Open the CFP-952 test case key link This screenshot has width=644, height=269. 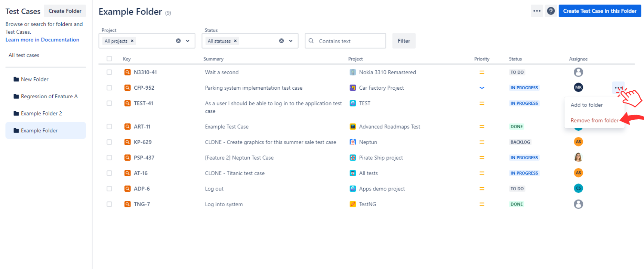pos(144,88)
